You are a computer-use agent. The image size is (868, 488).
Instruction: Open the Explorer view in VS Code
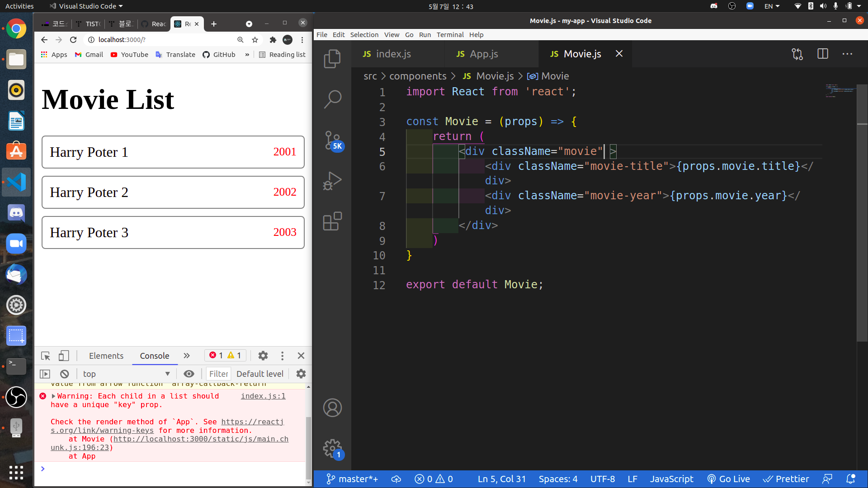[332, 59]
